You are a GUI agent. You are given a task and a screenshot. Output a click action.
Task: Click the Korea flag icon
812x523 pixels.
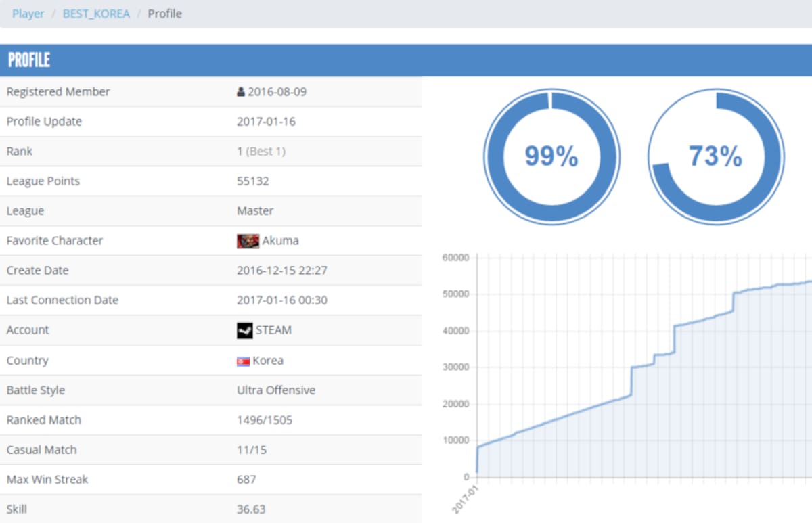243,361
